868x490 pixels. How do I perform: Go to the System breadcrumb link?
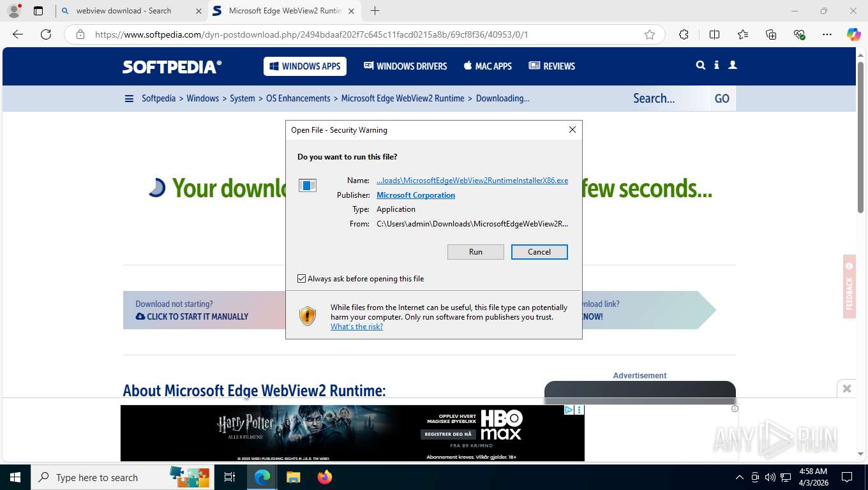tap(243, 98)
